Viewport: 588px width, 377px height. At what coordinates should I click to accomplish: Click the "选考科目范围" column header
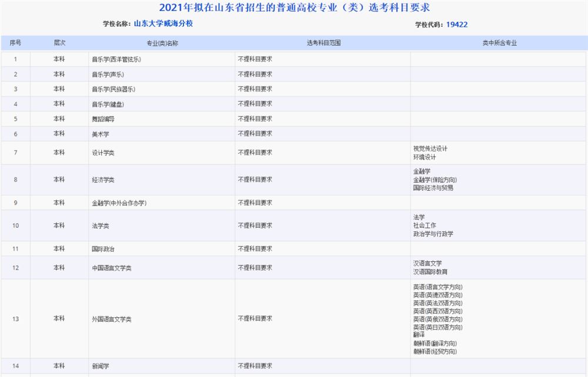pos(323,43)
